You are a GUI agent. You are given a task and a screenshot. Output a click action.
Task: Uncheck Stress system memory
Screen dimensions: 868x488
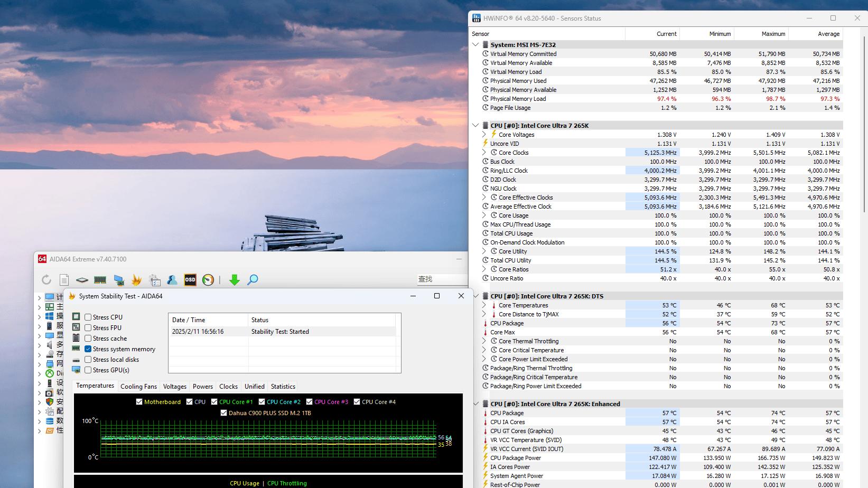(88, 349)
